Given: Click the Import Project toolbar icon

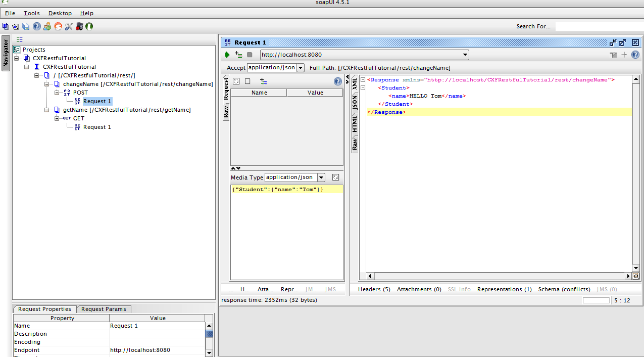Looking at the screenshot, I should click(16, 26).
